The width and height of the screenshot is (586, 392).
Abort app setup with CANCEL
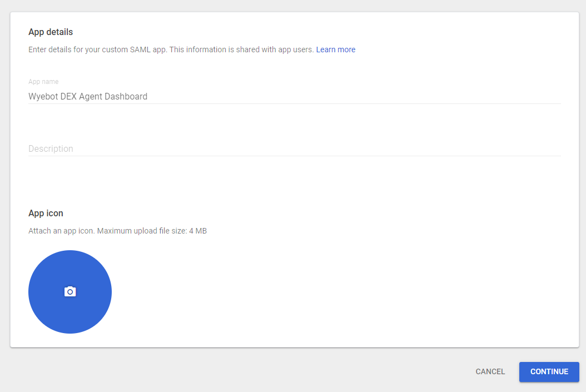[x=490, y=372]
